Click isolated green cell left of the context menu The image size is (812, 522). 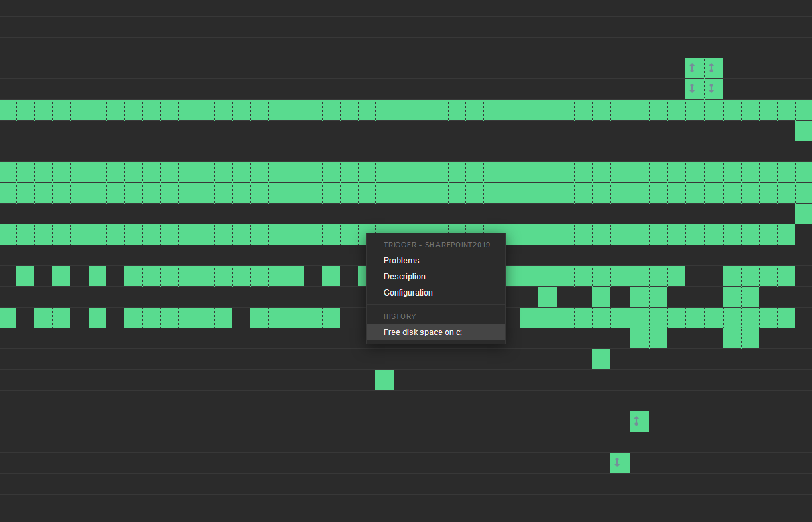[331, 276]
